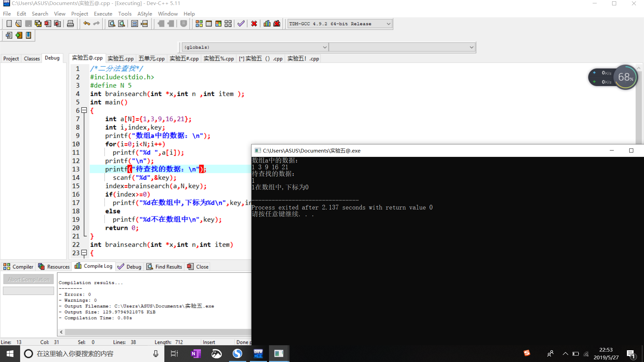Click the Find magnifier icon

[x=112, y=24]
